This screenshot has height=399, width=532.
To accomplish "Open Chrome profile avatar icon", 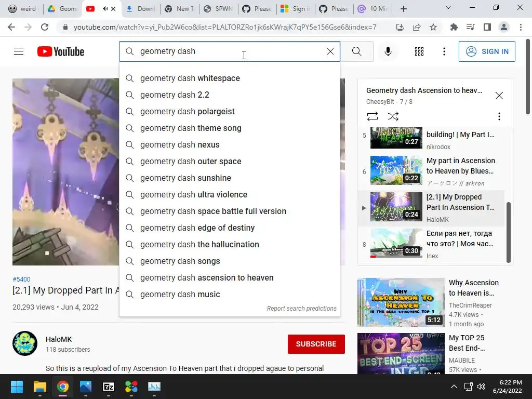I will pos(504,27).
